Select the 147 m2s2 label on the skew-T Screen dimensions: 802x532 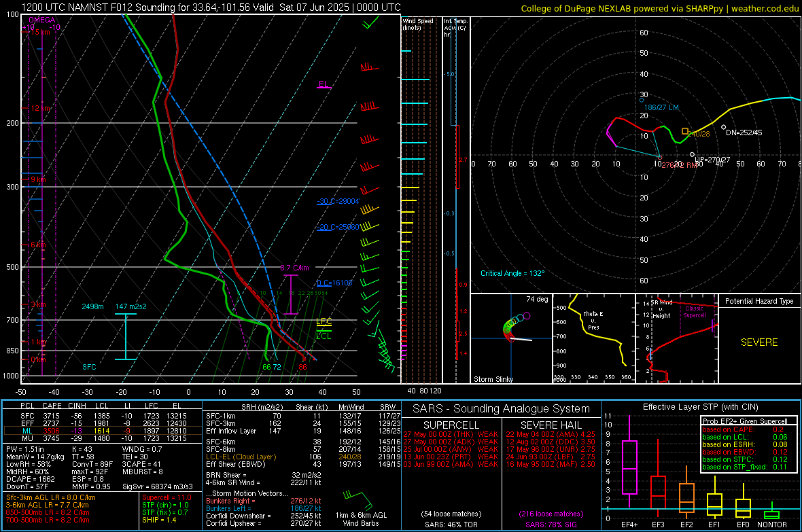point(131,307)
